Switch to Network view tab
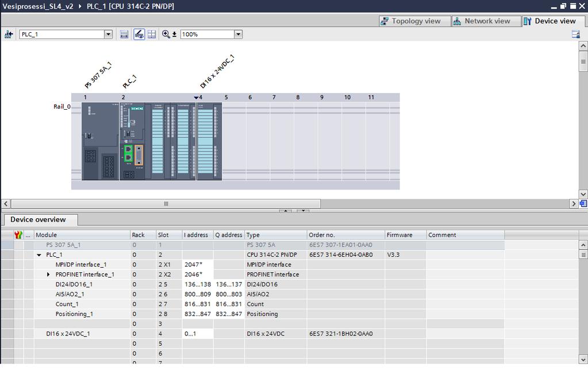 486,21
